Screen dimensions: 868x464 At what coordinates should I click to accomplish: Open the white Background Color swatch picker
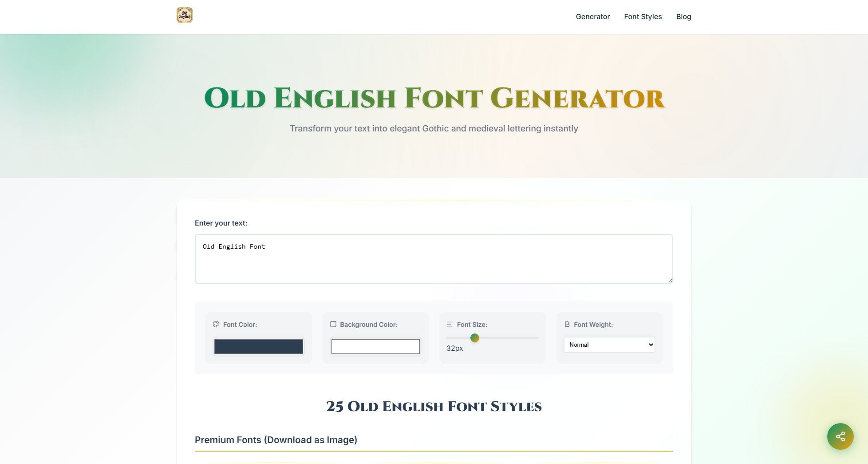coord(375,346)
